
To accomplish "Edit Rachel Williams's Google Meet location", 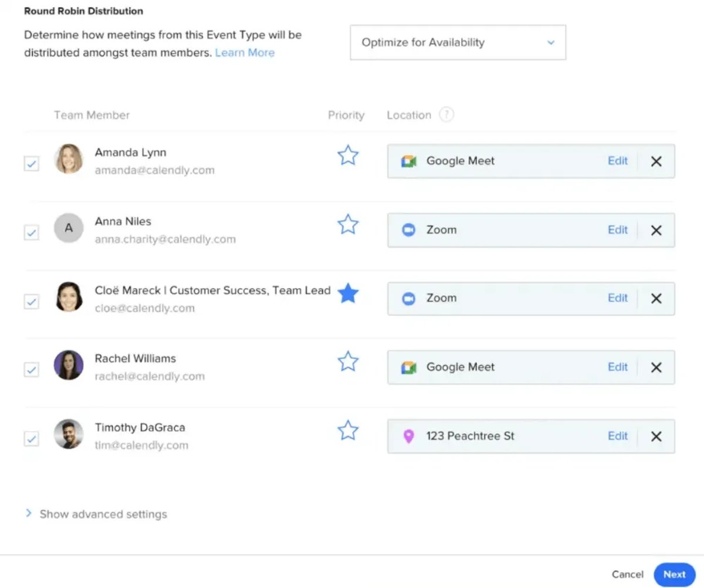I will click(618, 367).
